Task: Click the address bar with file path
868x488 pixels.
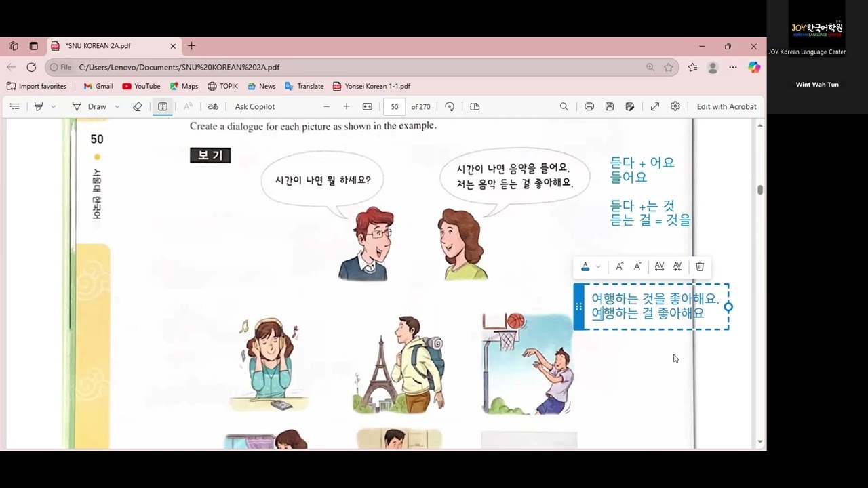Action: pyautogui.click(x=361, y=67)
